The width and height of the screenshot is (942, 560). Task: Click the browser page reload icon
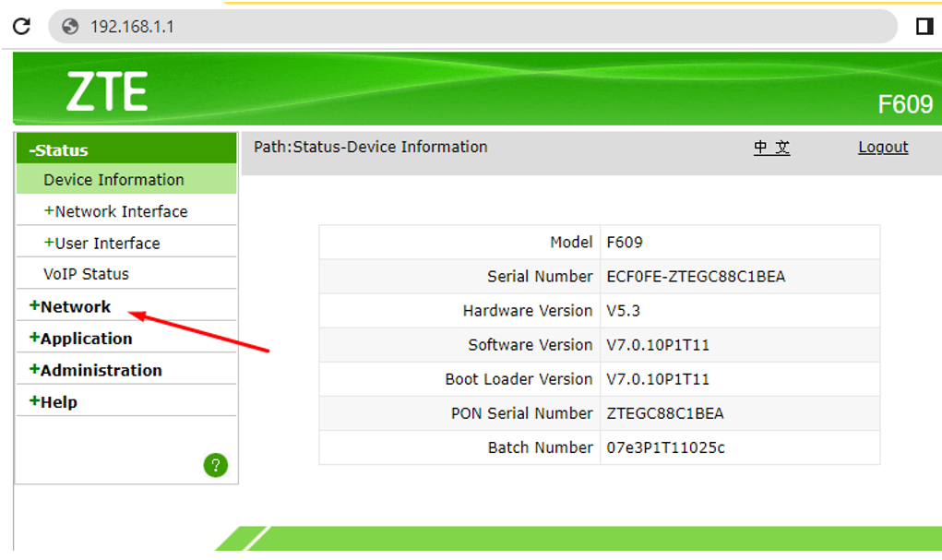[x=20, y=26]
